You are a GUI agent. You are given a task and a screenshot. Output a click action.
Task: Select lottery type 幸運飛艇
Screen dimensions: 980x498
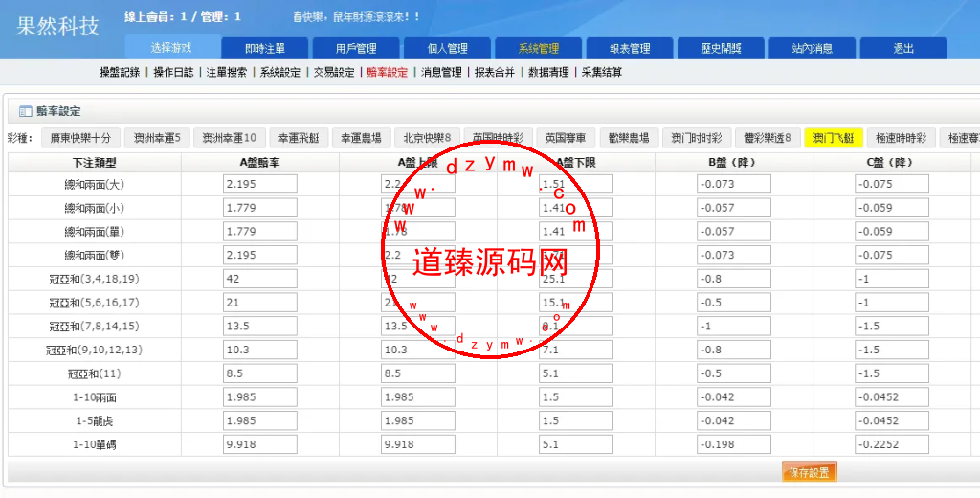299,138
